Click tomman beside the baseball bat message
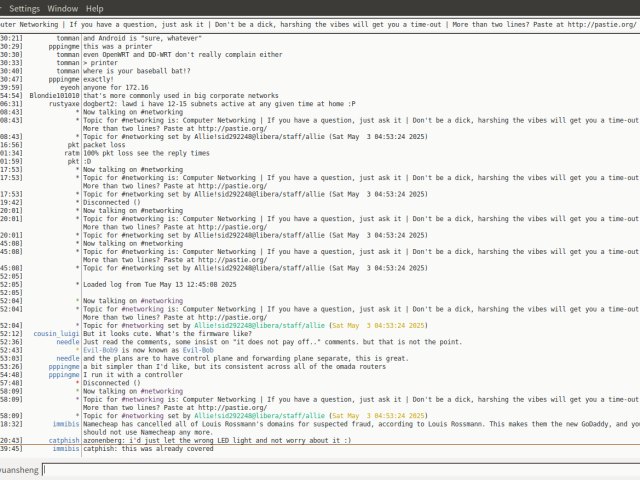Image resolution: width=640 pixels, height=480 pixels. [x=68, y=70]
